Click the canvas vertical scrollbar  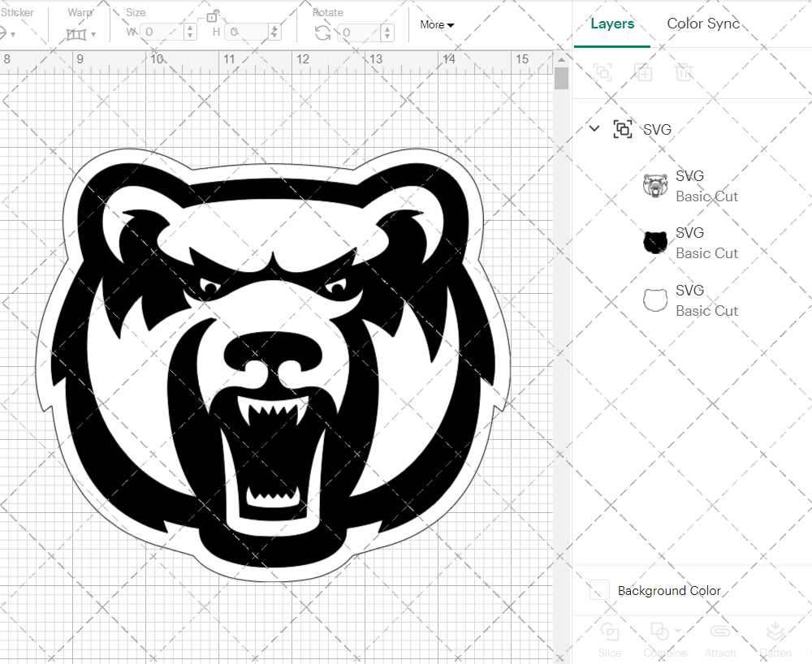point(560,77)
